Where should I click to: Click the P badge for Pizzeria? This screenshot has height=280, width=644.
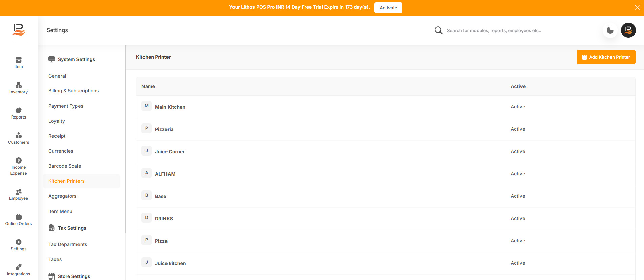pyautogui.click(x=147, y=128)
